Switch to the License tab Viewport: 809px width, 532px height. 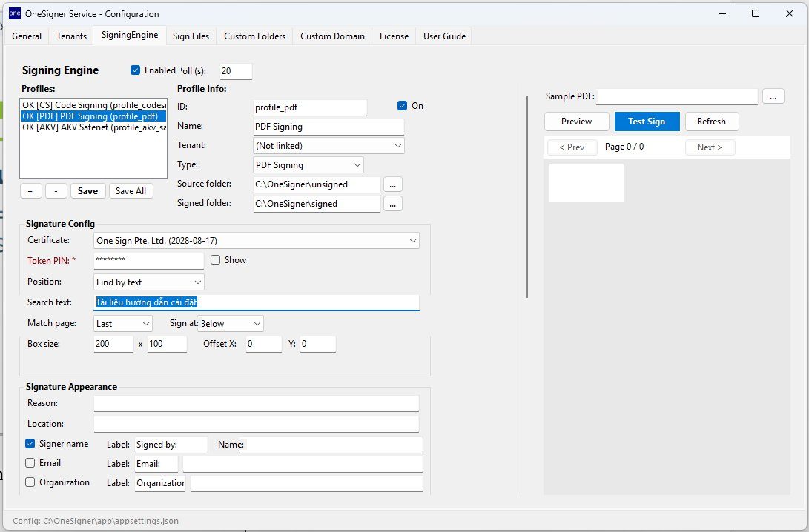pyautogui.click(x=394, y=36)
